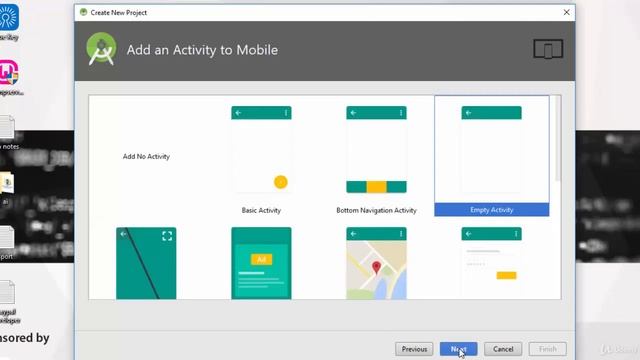Click the Android Studio title bar icon
The height and width of the screenshot is (360, 640).
click(84, 12)
